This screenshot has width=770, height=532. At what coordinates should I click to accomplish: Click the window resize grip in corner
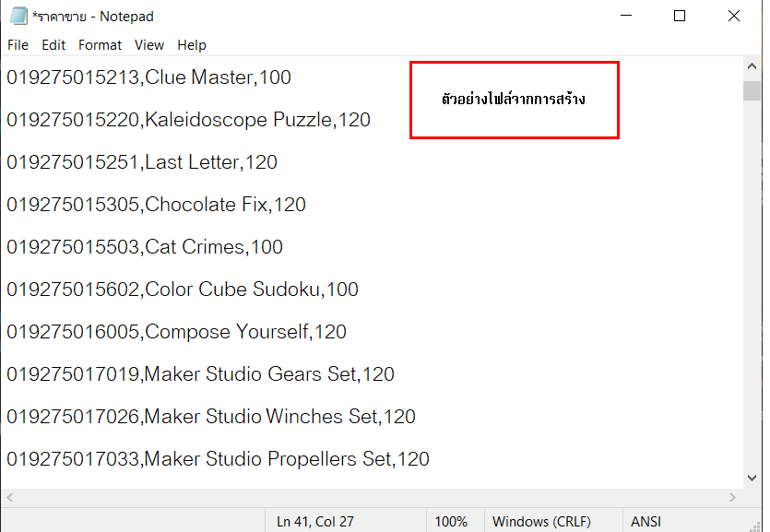[756, 526]
